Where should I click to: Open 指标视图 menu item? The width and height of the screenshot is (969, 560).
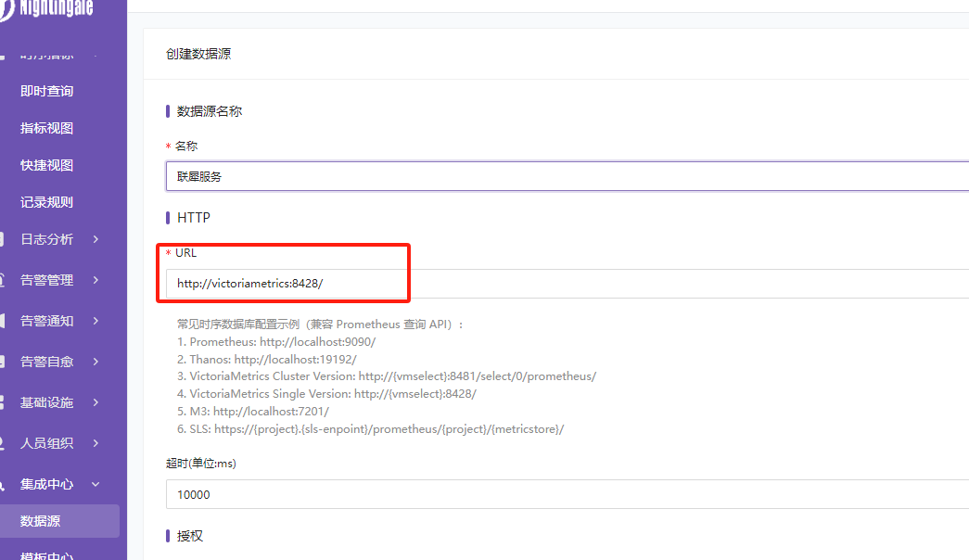[46, 128]
